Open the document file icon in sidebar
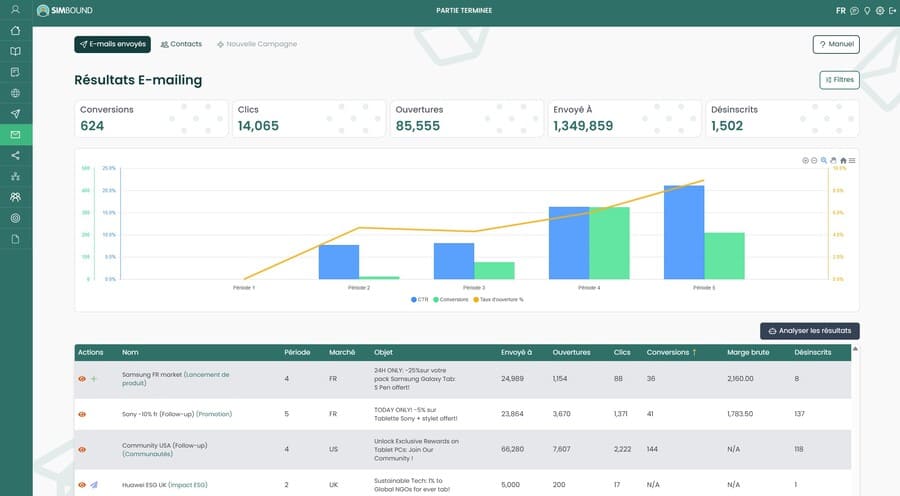This screenshot has height=496, width=900. point(15,239)
